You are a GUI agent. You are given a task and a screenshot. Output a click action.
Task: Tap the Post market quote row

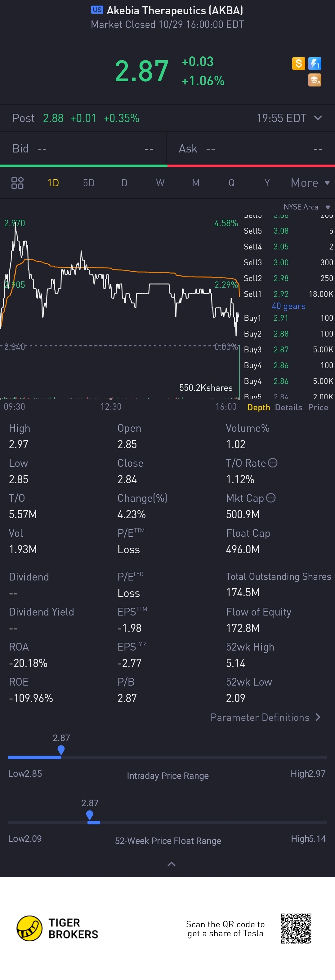pyautogui.click(x=167, y=118)
